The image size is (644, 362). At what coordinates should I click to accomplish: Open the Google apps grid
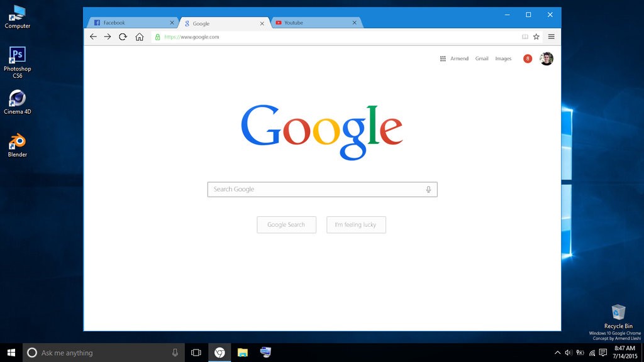coord(443,58)
